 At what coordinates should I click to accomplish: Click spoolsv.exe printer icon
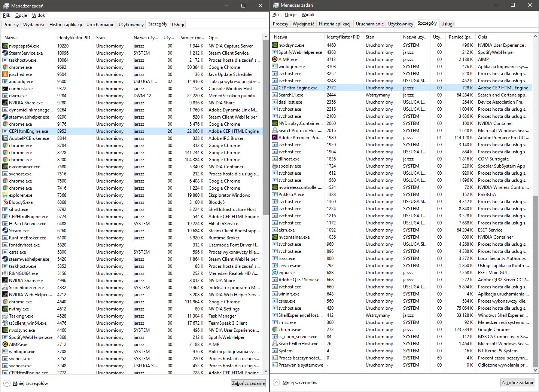(275, 166)
